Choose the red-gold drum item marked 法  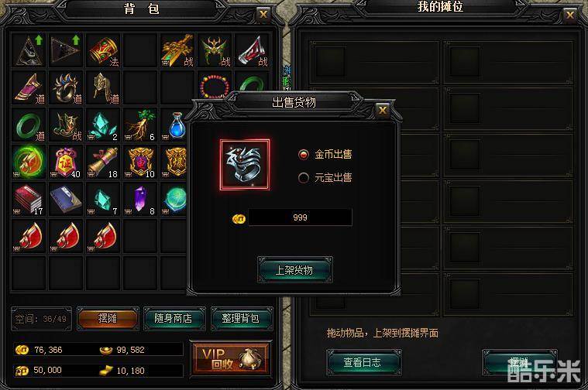coord(103,50)
